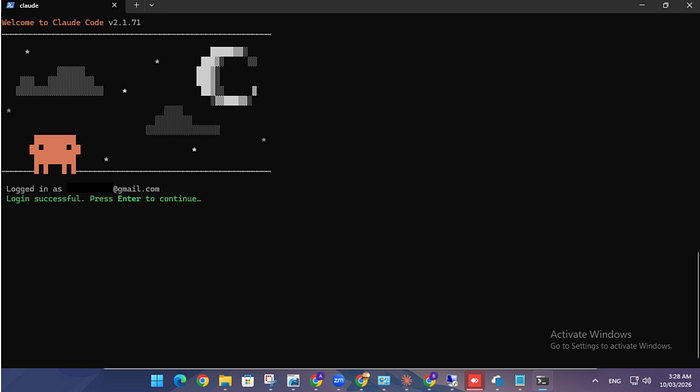Viewport: 700px width, 392px height.
Task: Click the 'Welcome to Claude Code' heading text
Action: click(x=53, y=22)
